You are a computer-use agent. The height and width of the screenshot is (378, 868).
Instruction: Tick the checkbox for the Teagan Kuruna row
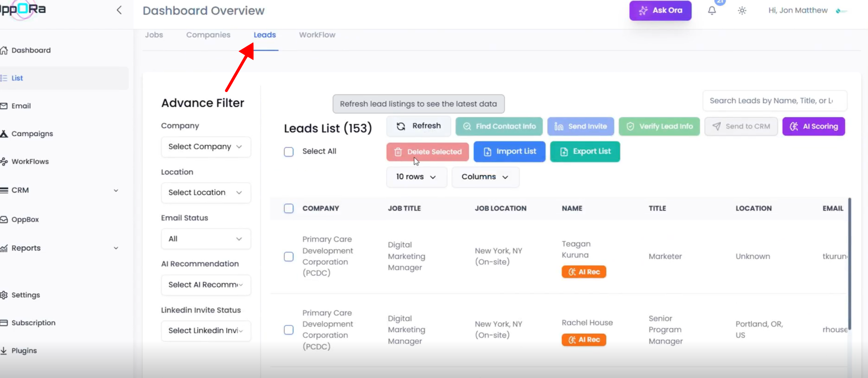tap(289, 256)
